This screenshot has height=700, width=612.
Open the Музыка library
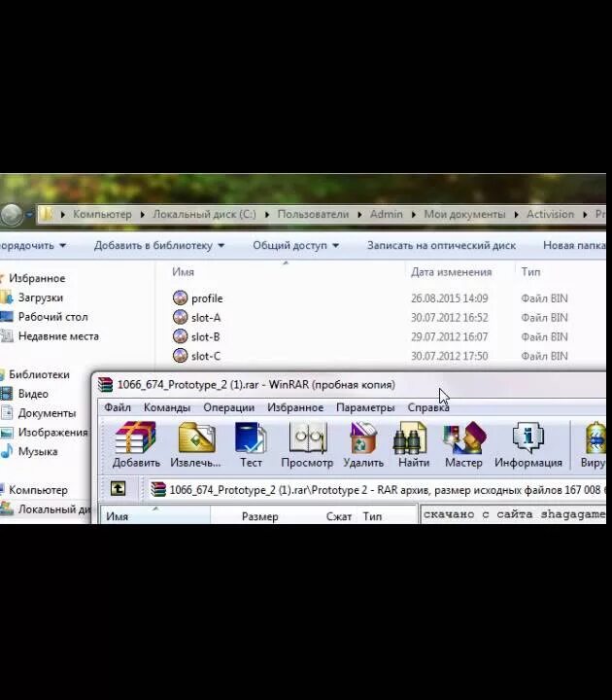pos(38,451)
